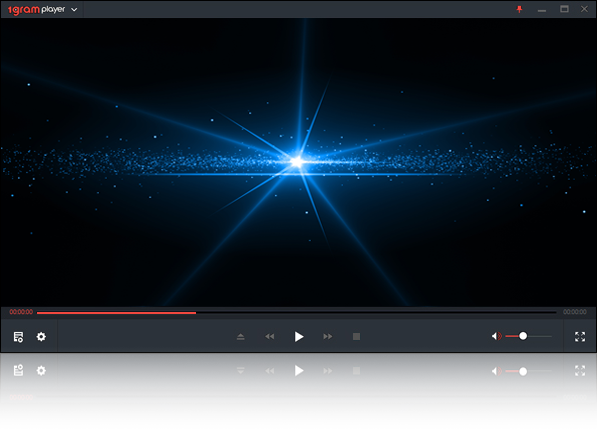Start playback with the Play button

tap(299, 337)
